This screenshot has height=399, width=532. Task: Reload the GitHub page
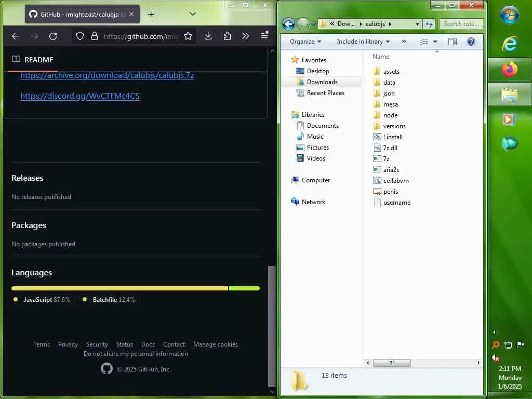[53, 36]
